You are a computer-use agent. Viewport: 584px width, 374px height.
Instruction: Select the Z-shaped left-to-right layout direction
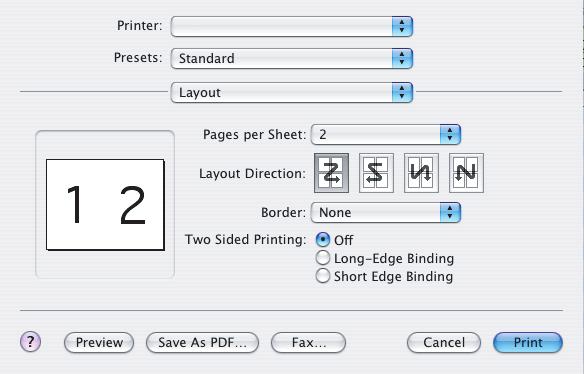coord(331,173)
